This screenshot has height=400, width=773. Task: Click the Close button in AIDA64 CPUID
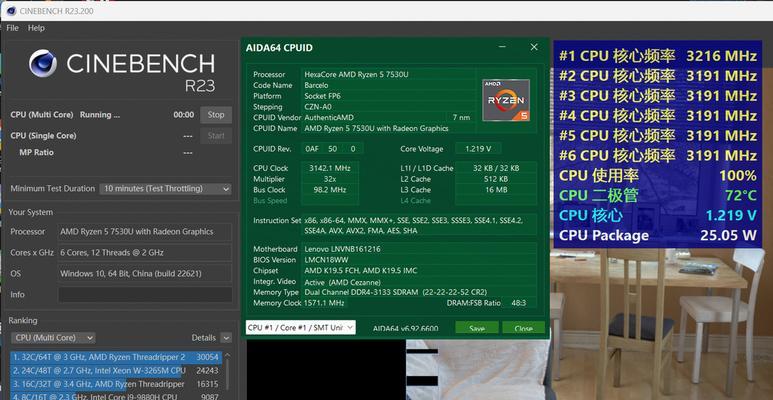pos(523,328)
